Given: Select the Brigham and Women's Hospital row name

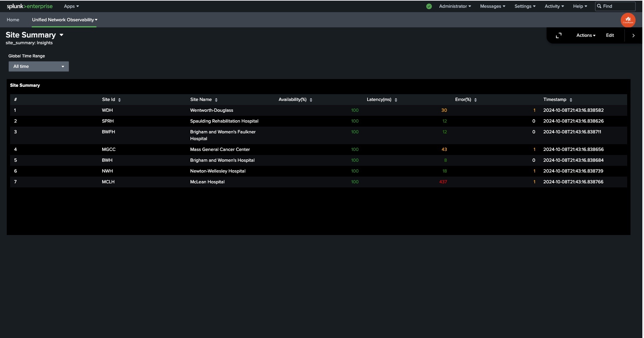Looking at the screenshot, I should (x=222, y=160).
